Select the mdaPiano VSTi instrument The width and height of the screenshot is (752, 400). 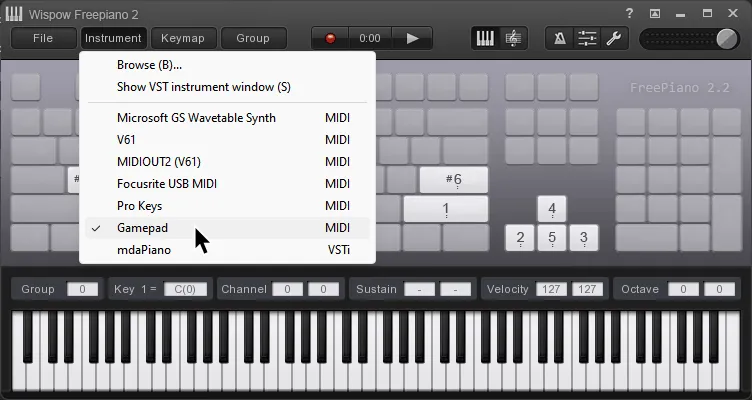pyautogui.click(x=227, y=250)
